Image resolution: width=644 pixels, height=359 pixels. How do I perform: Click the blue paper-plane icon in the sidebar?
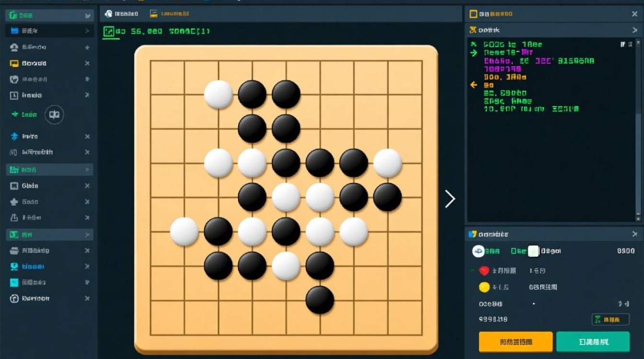pos(16,136)
